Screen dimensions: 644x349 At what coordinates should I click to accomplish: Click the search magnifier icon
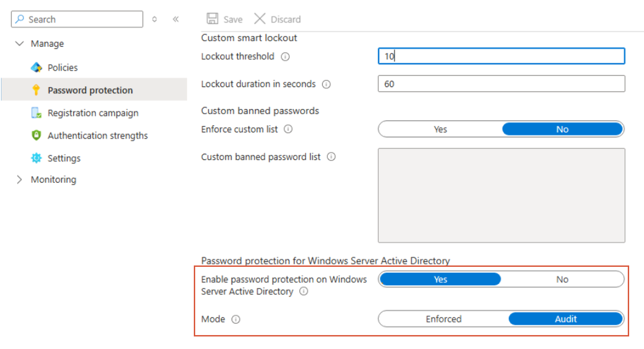[x=20, y=19]
